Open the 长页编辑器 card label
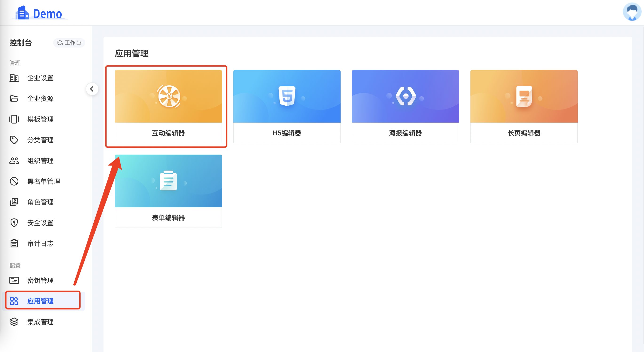 pos(524,133)
